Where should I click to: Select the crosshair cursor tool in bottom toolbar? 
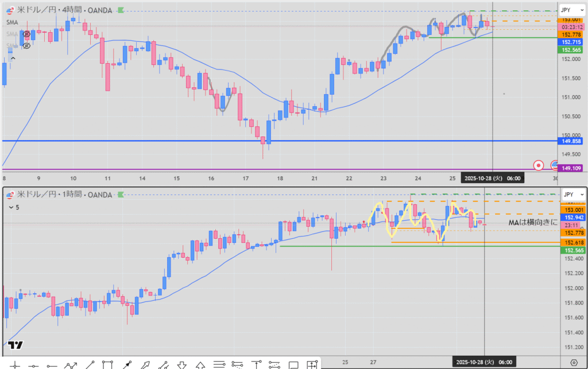(15, 364)
